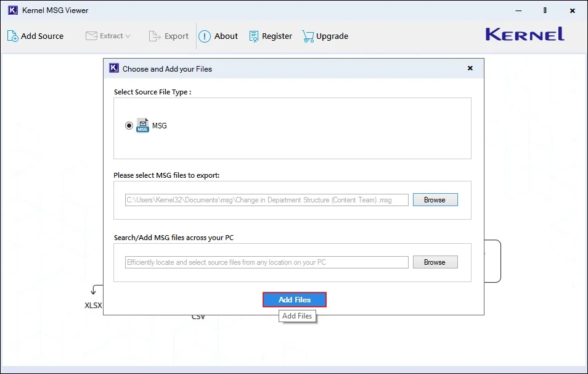Click the MSG file path input field
This screenshot has width=588, height=374.
pyautogui.click(x=267, y=200)
